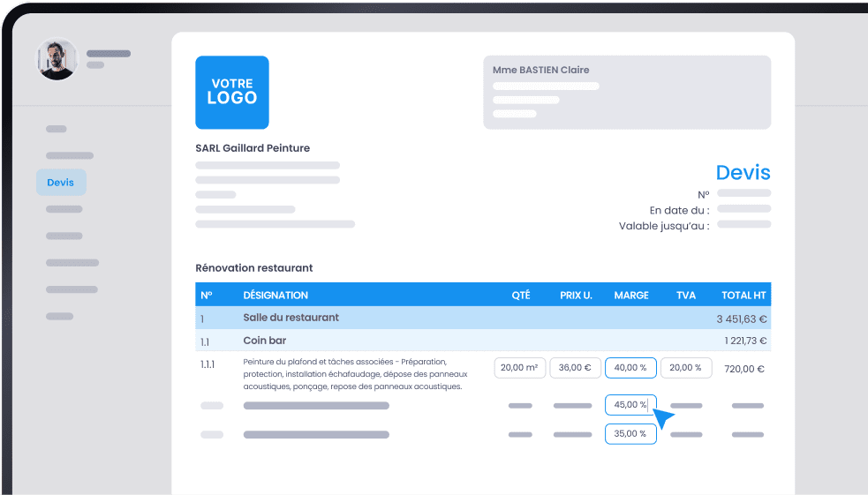Focus the 40,00 % margin field
The image size is (868, 495).
[630, 368]
